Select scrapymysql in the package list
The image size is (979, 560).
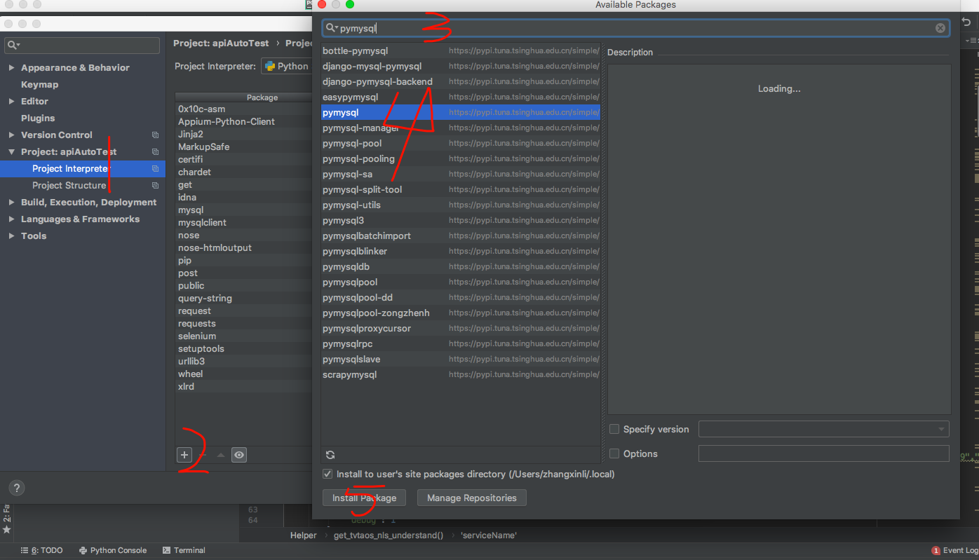click(x=461, y=375)
